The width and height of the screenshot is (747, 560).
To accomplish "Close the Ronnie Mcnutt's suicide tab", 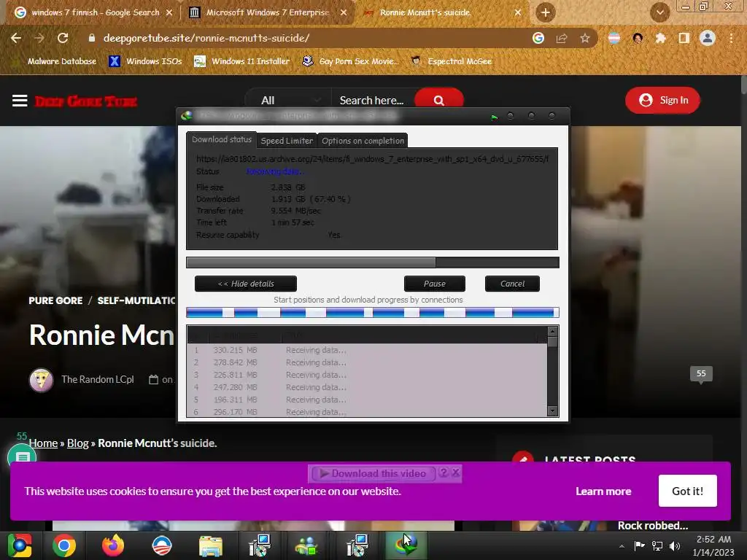I will point(518,13).
